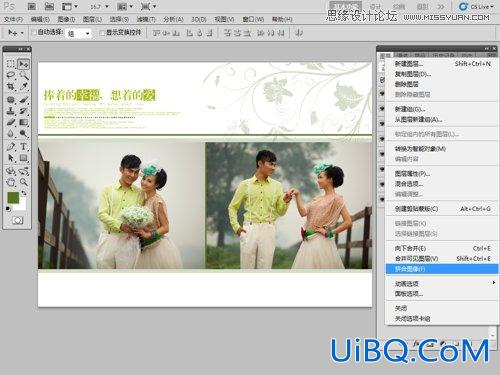The image size is (500, 375).
Task: Choose 创建剪贴蒙版(C) in panel menu
Action: point(442,209)
